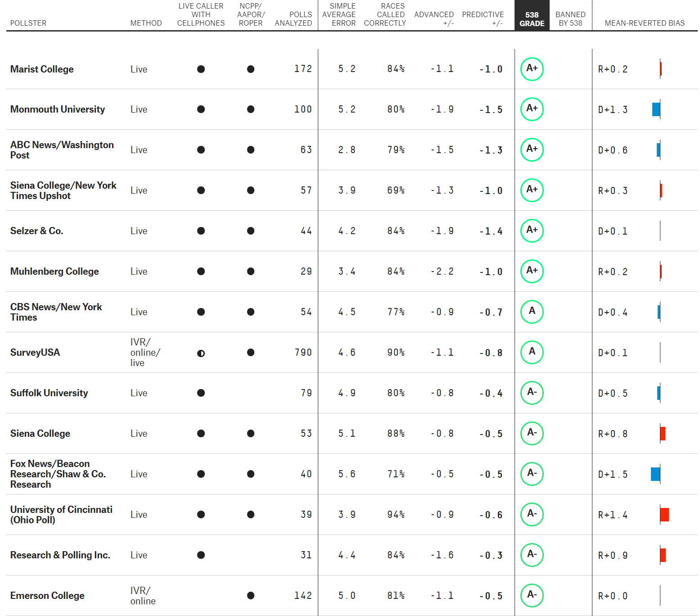700x616 pixels.
Task: Click the 790 polls analyzed value for SurveyUSA
Action: point(303,353)
